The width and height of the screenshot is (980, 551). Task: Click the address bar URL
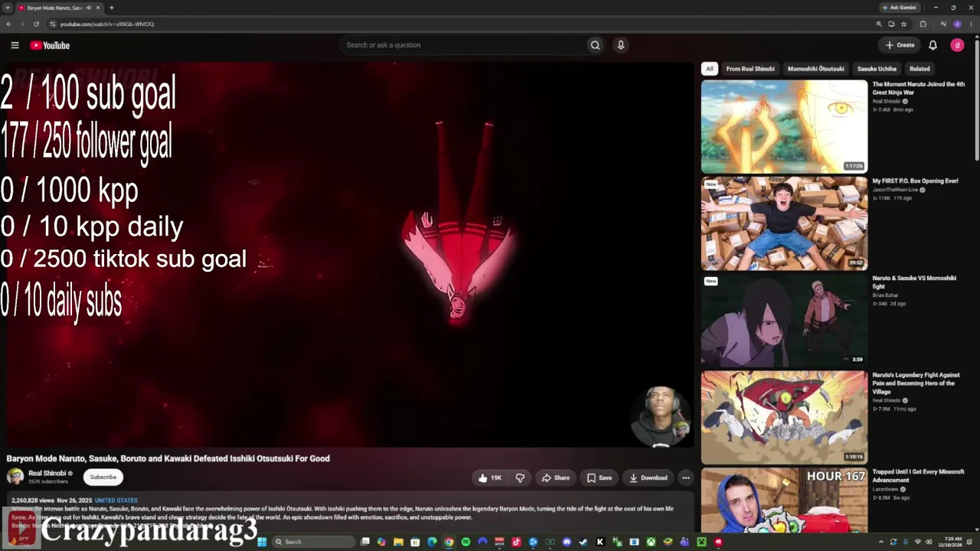106,24
